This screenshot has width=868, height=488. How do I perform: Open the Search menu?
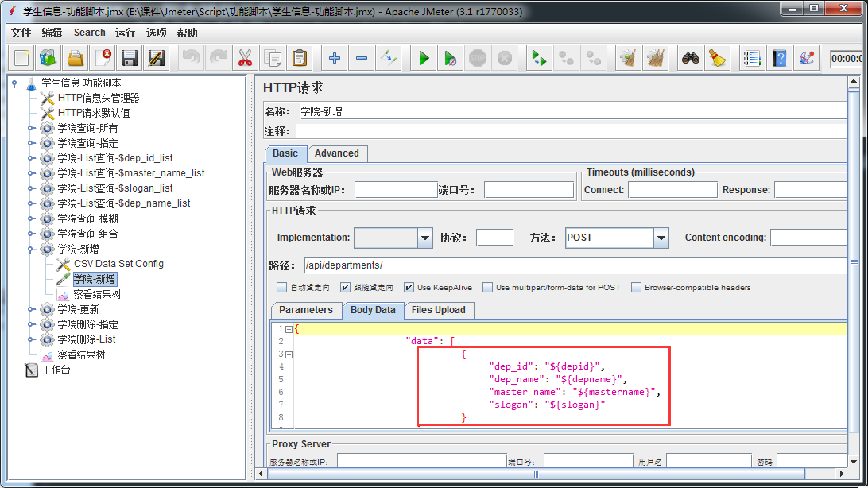(x=89, y=33)
